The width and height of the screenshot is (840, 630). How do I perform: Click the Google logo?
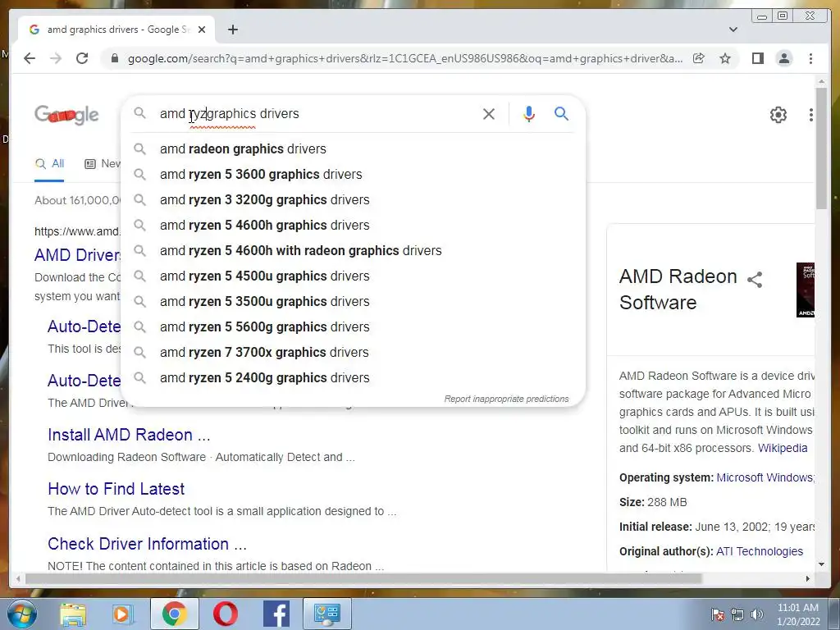[66, 115]
